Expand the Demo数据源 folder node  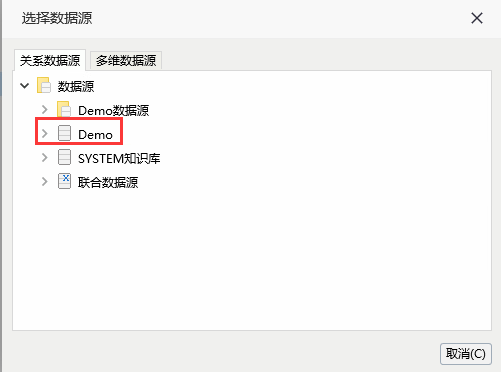tap(44, 109)
